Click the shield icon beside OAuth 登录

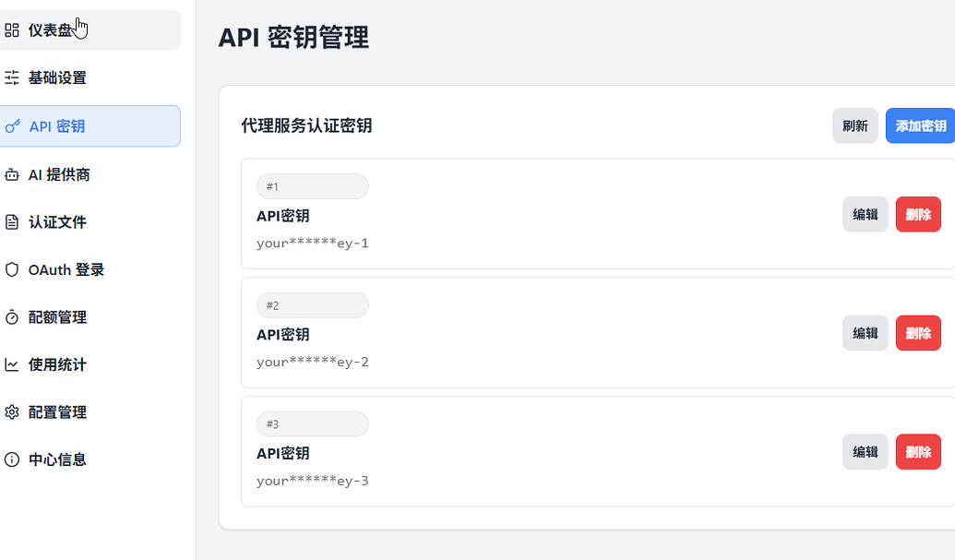pyautogui.click(x=12, y=269)
